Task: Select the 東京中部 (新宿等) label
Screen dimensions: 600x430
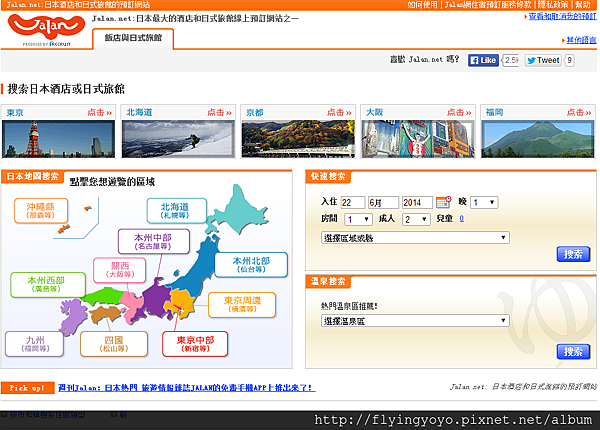Action: pos(195,344)
